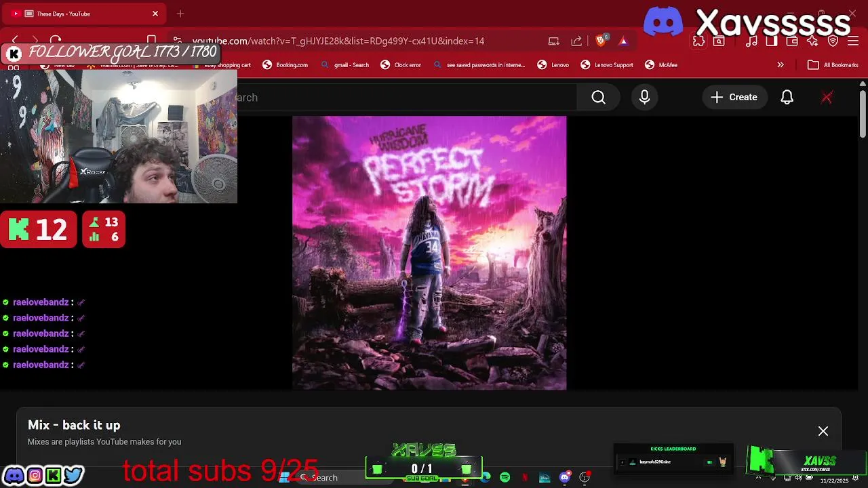Click the YouTube URL address field
The height and width of the screenshot is (488, 868).
(338, 41)
